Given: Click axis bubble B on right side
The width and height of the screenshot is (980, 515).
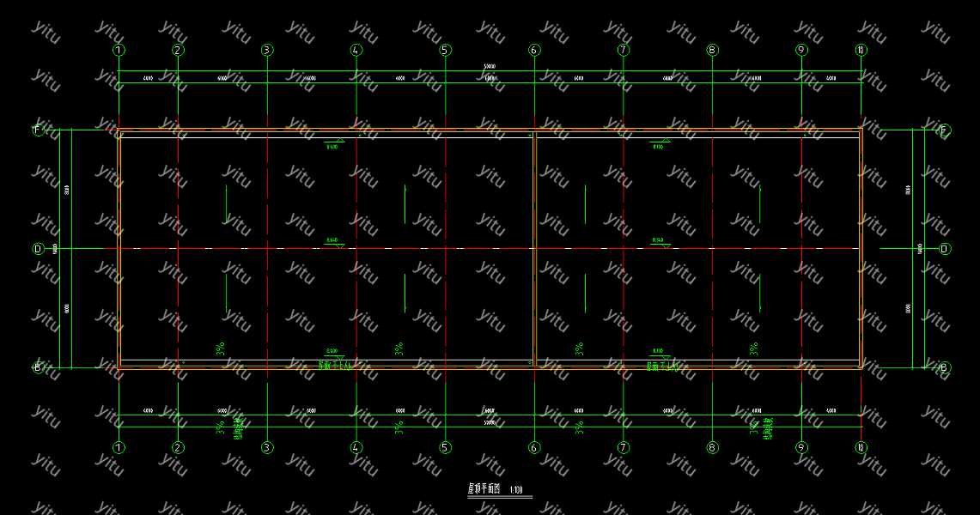Looking at the screenshot, I should click(945, 367).
